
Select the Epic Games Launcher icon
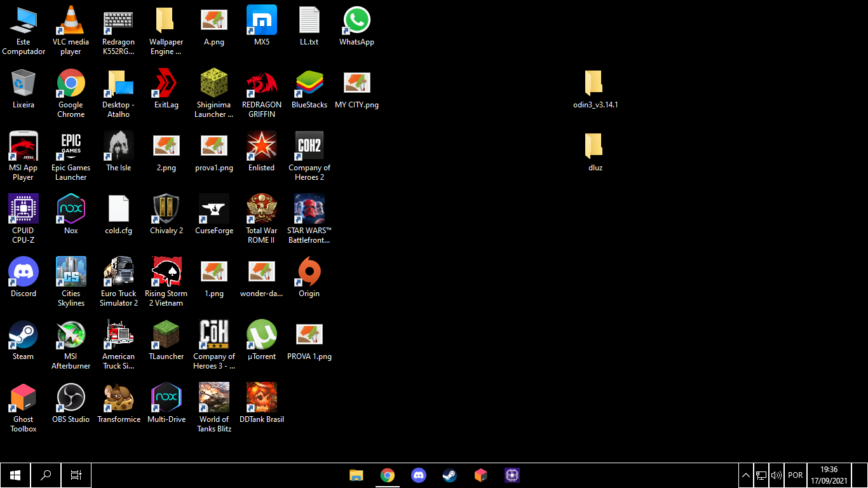tap(71, 156)
